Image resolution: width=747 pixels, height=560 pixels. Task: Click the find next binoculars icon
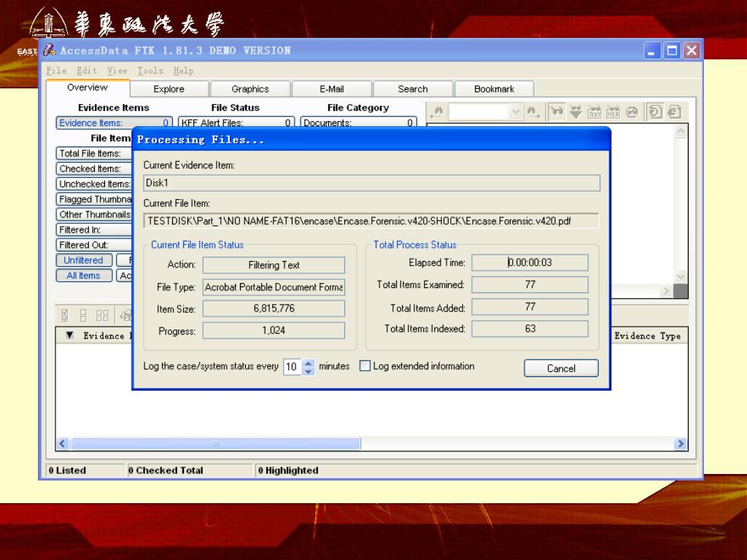point(533,112)
